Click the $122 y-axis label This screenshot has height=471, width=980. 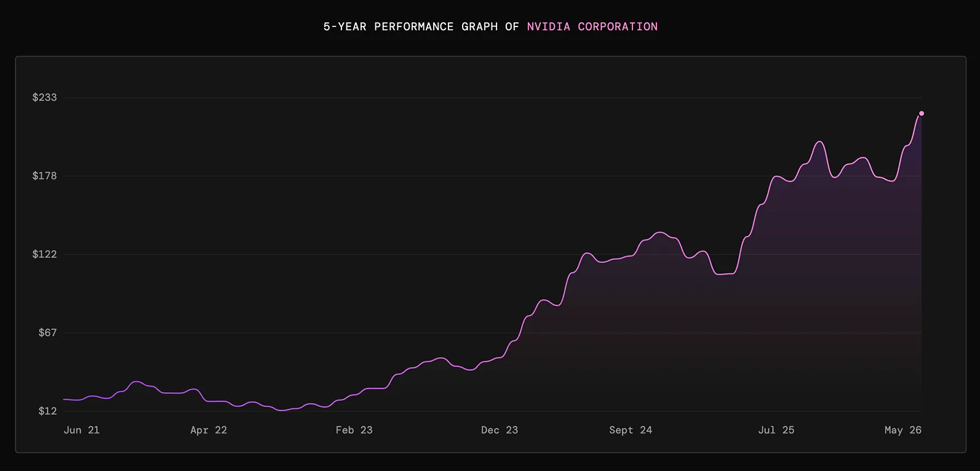tap(44, 254)
